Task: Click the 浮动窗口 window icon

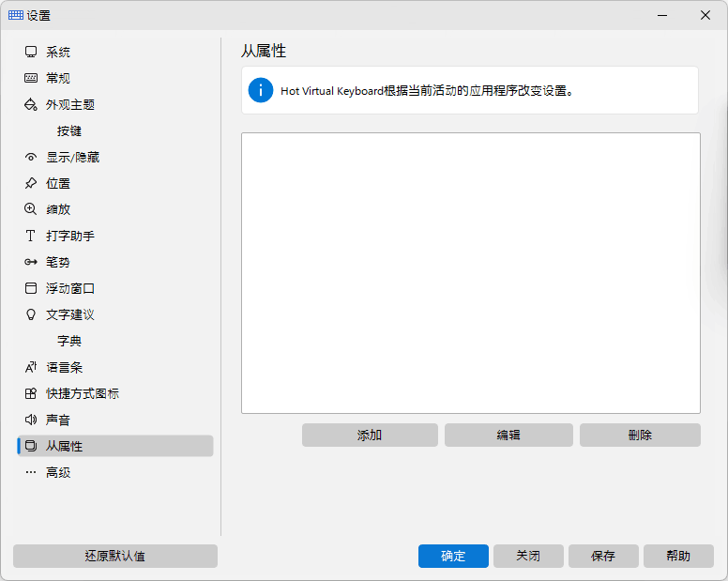Action: [31, 288]
